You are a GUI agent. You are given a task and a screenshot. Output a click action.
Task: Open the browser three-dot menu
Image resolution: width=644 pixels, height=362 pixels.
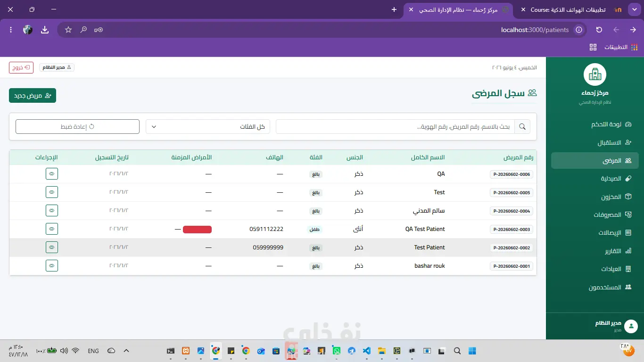pos(11,30)
